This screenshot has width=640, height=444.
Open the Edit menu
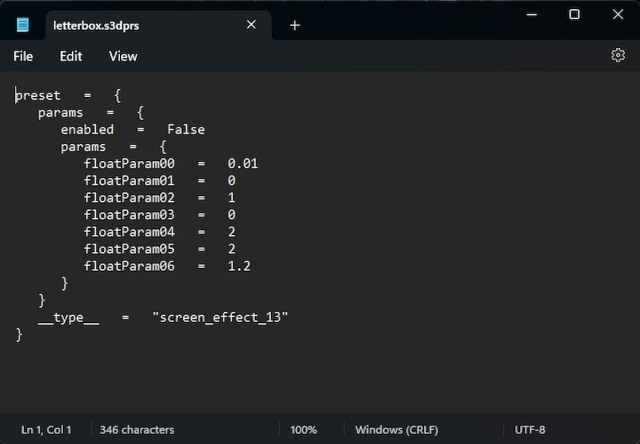[x=71, y=57]
